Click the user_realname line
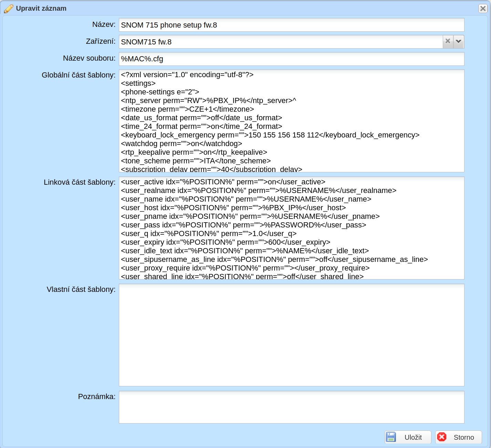Viewport: 491px width, 448px height. pos(259,191)
